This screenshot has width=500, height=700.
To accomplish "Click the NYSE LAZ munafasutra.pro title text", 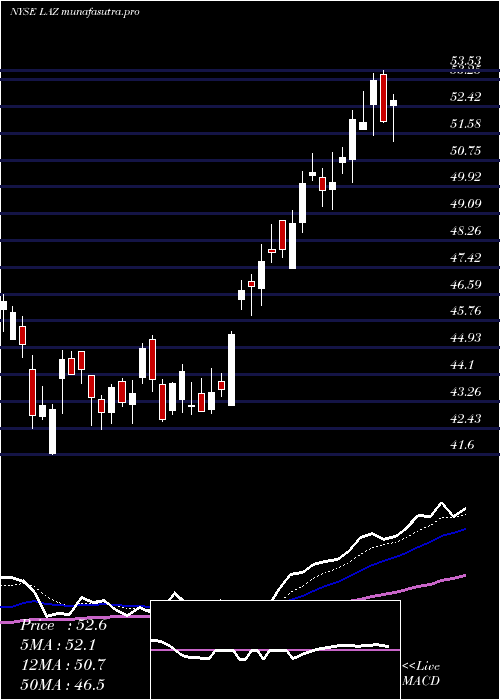I will point(75,12).
